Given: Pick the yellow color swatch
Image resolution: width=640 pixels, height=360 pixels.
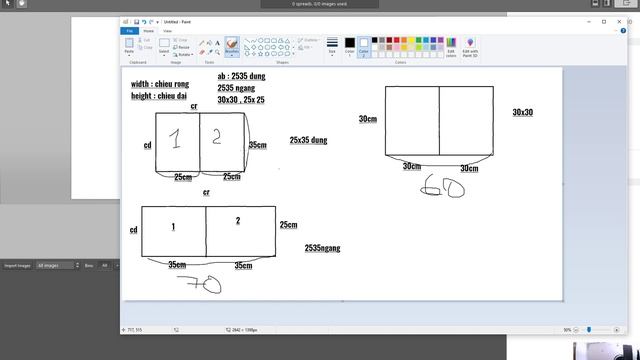Looking at the screenshot, I should (x=411, y=40).
